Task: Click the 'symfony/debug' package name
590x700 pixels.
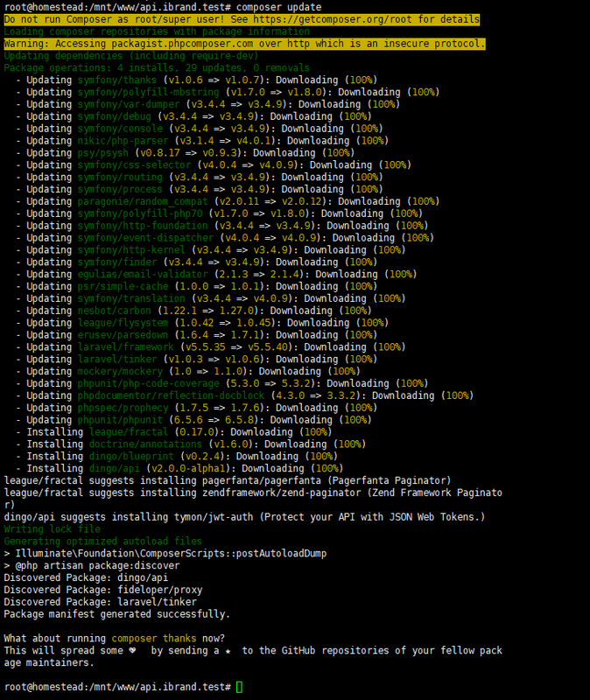Action: pos(115,116)
